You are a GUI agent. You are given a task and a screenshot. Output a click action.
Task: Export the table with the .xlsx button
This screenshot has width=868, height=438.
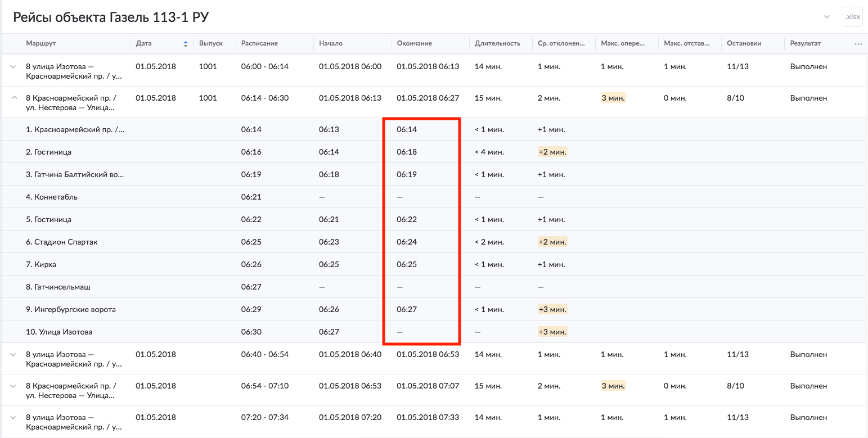[x=852, y=17]
